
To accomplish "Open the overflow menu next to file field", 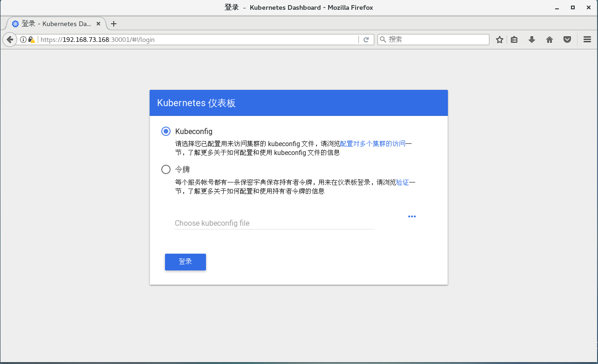I will [412, 216].
